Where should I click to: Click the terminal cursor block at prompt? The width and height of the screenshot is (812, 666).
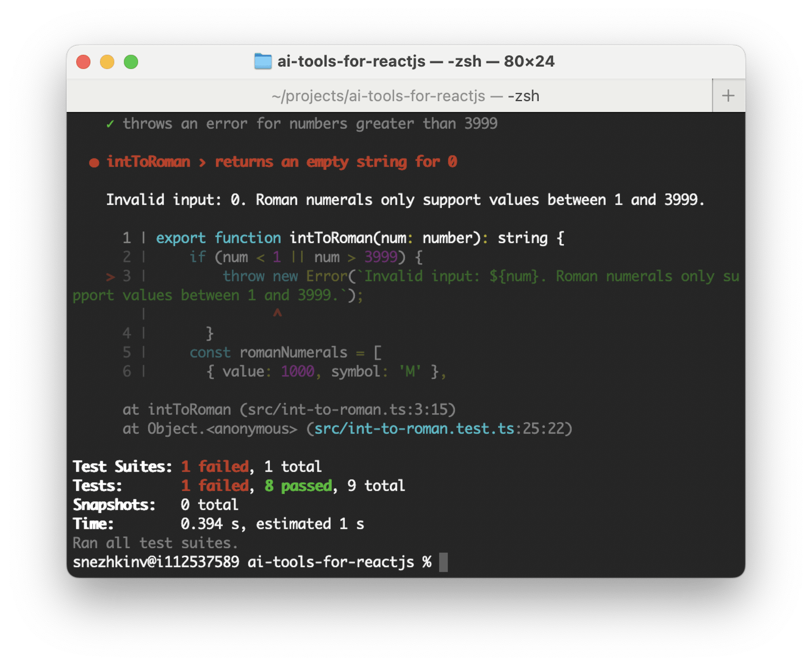coord(443,562)
